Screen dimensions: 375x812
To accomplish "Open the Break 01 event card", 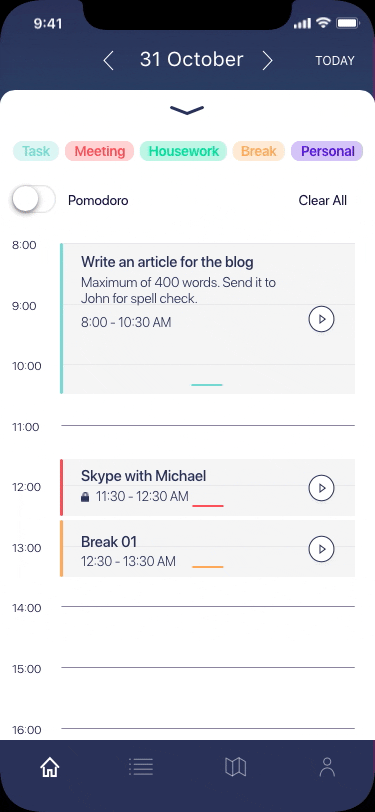I will pos(208,548).
